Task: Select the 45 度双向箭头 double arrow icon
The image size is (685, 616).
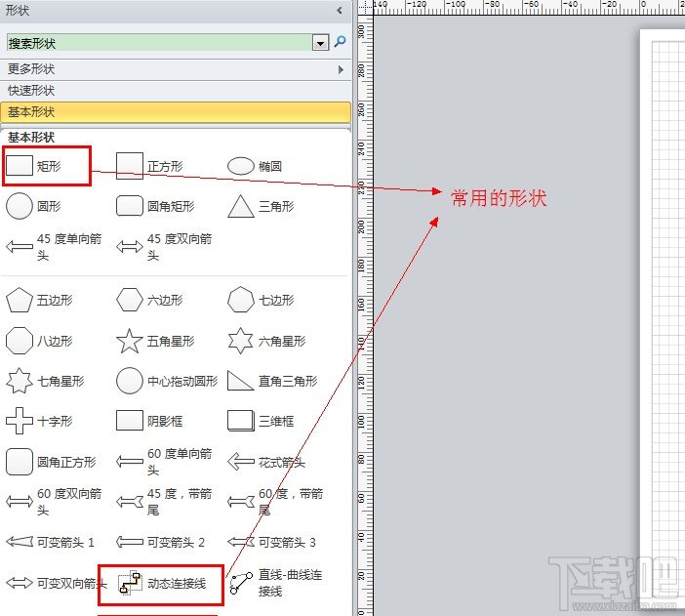Action: [x=130, y=247]
